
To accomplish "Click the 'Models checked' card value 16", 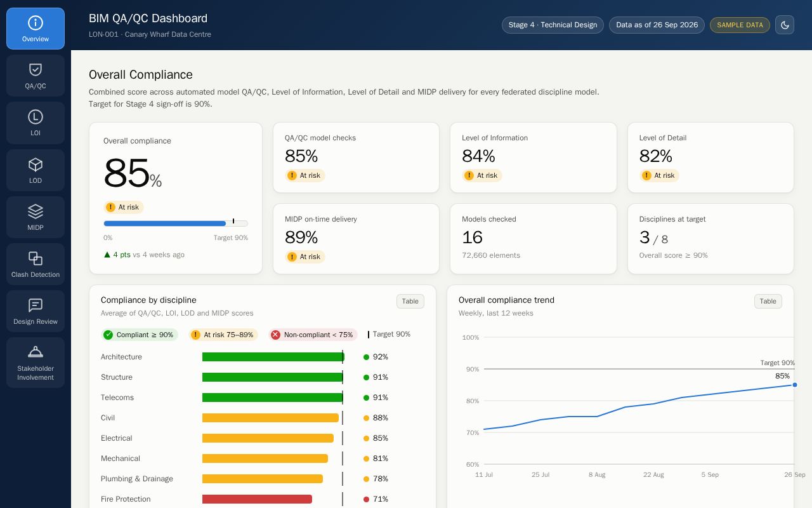I will point(473,237).
